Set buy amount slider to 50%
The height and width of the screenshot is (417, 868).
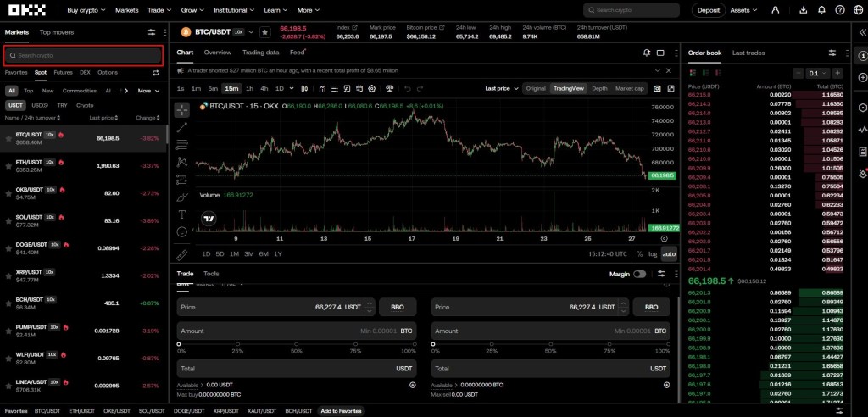coord(297,344)
